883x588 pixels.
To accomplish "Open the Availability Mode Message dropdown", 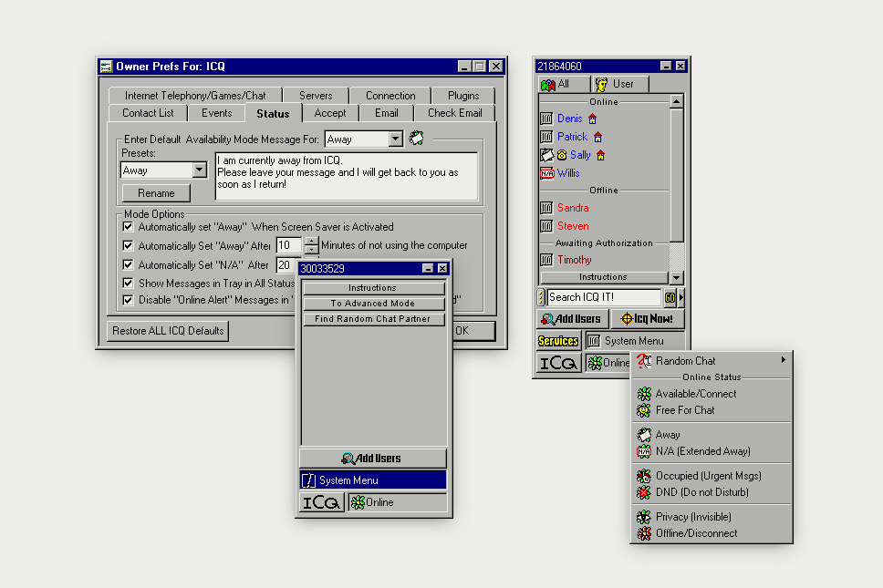I will point(395,139).
